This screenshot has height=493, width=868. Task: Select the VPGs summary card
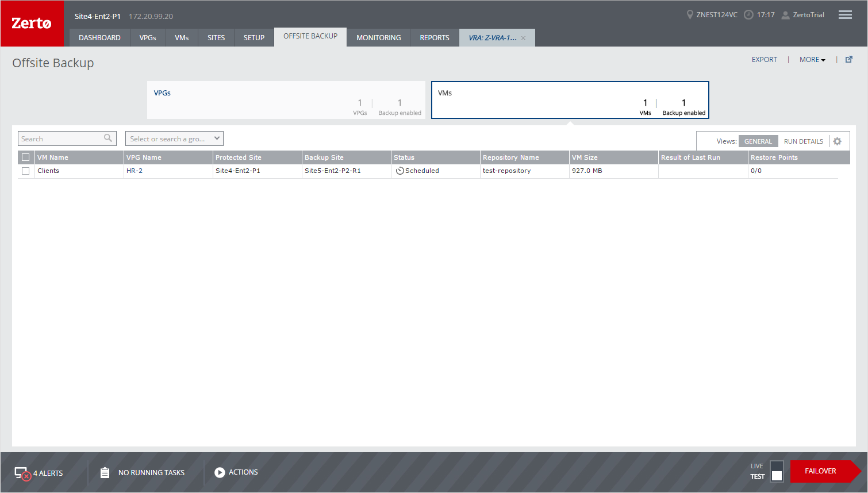tap(286, 100)
